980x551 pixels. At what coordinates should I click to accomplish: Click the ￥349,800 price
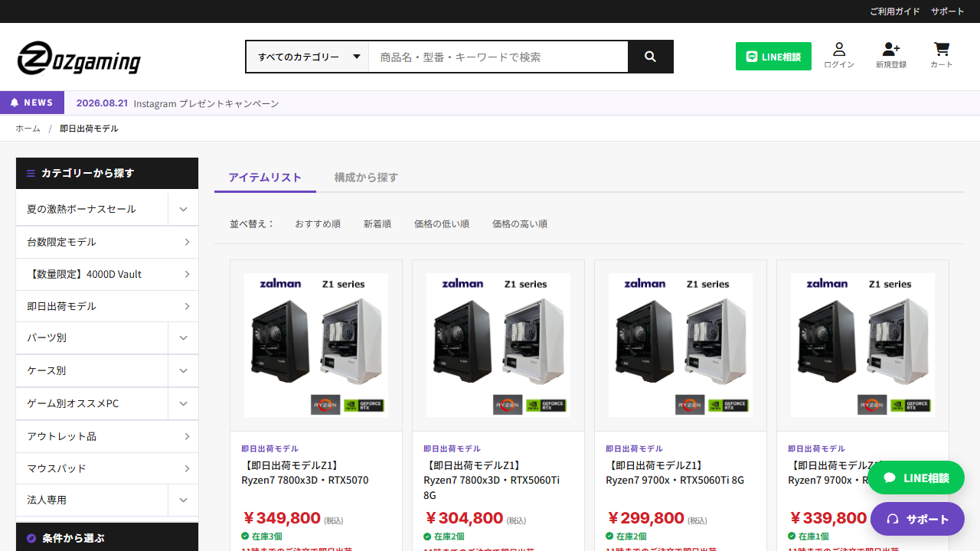pos(281,518)
